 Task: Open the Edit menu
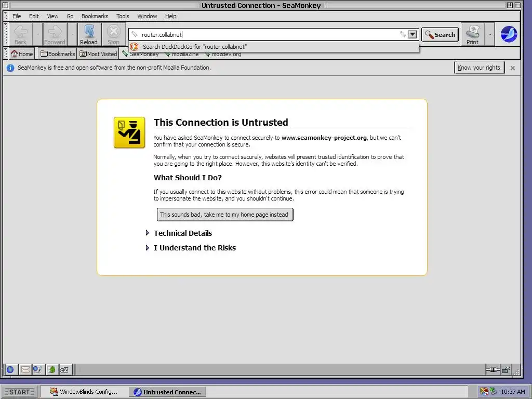point(34,16)
